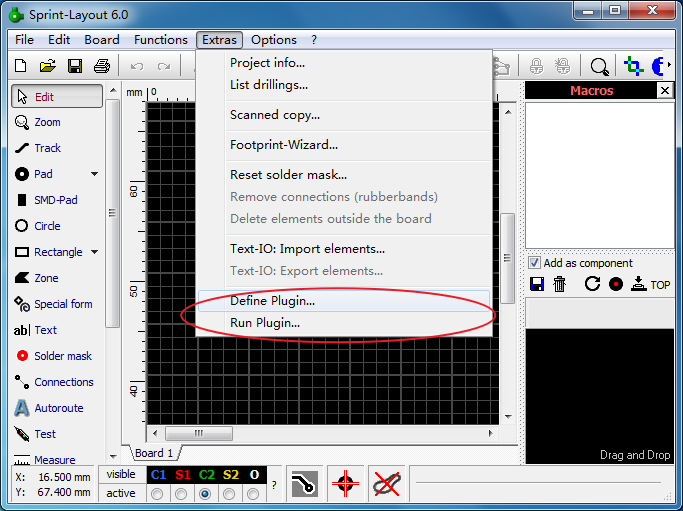Expand the Pad tool dropdown arrow

click(x=94, y=174)
